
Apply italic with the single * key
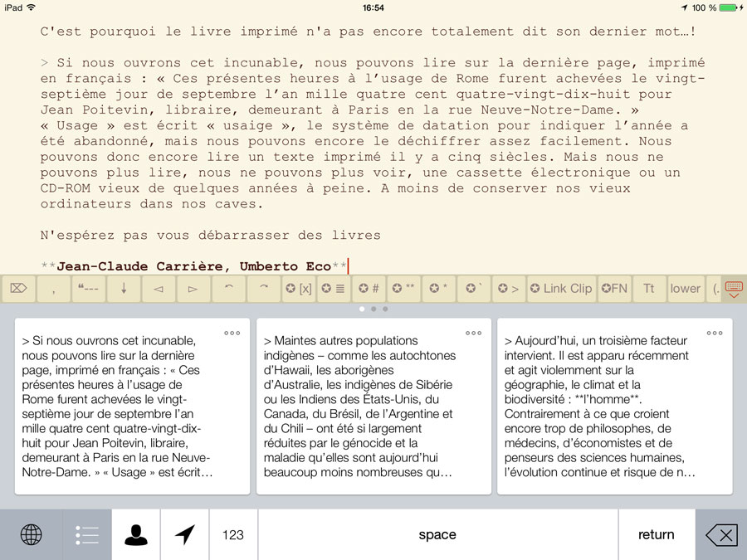[438, 289]
